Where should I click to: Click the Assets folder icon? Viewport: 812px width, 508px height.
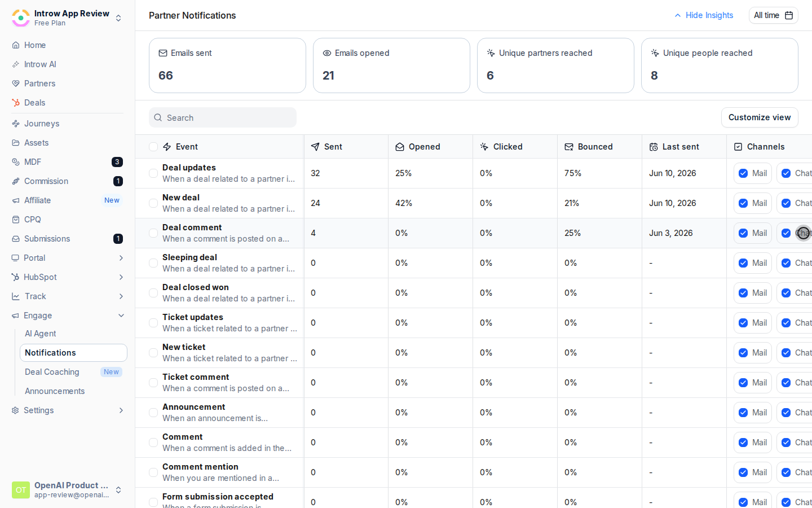tap(16, 143)
